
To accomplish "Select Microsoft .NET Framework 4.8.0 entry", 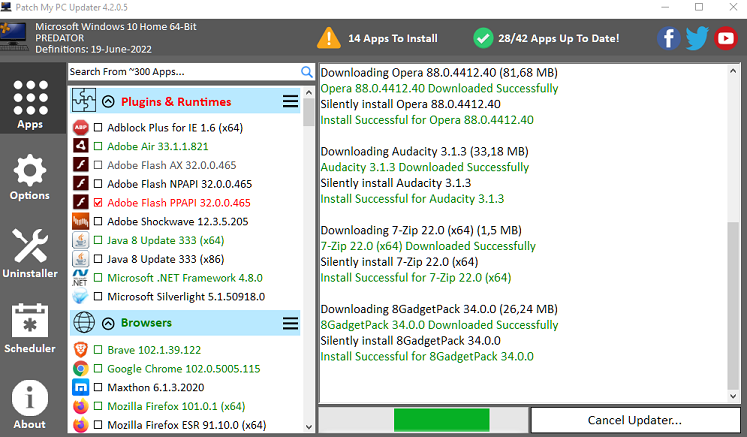I will tap(185, 278).
